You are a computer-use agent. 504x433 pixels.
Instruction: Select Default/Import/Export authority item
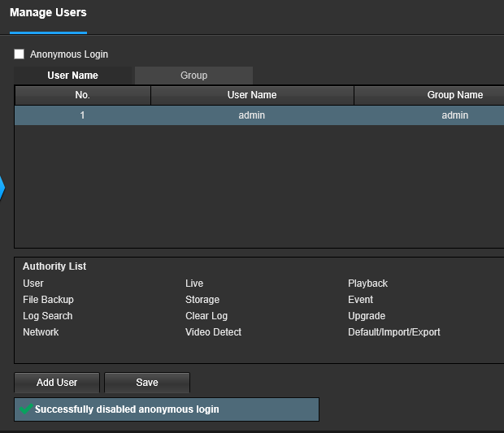coord(393,332)
